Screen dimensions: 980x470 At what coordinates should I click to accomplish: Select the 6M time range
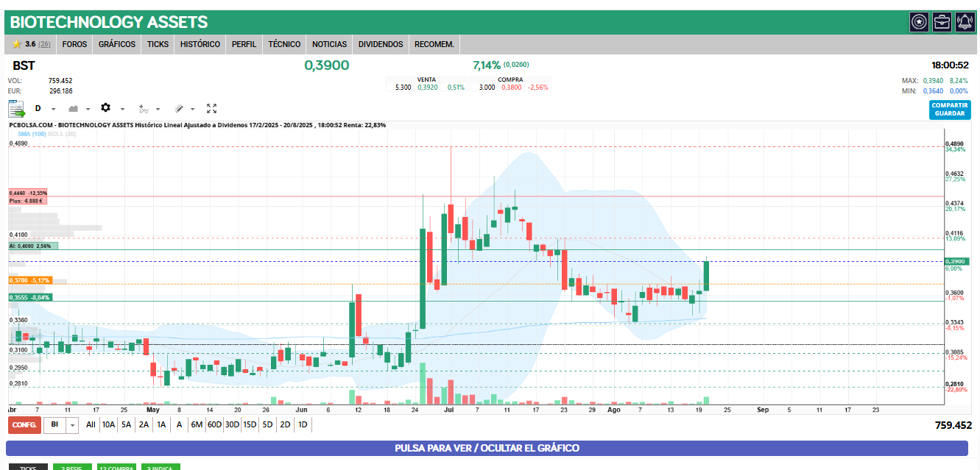197,424
